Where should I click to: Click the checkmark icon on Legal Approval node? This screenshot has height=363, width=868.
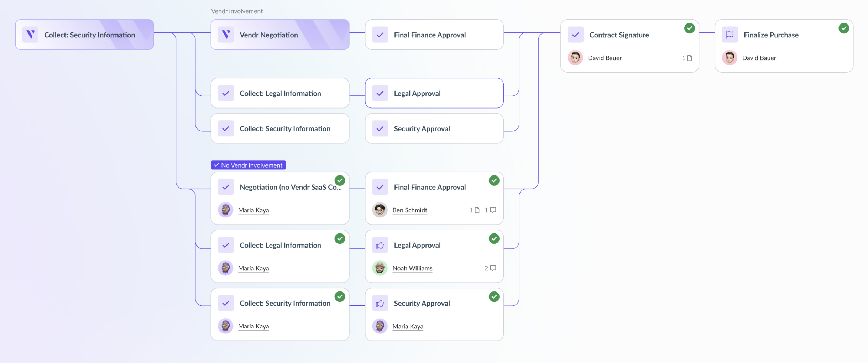point(380,93)
